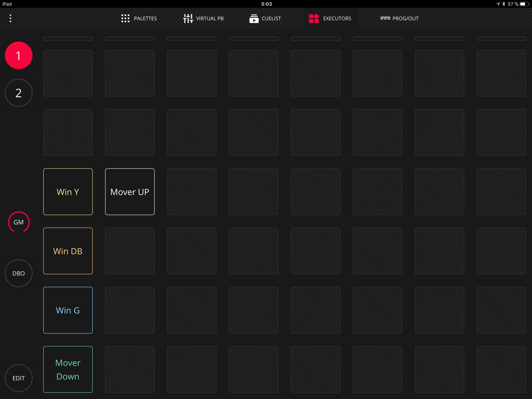This screenshot has height=399, width=532.
Task: Activate the Win G executor
Action: [68, 310]
